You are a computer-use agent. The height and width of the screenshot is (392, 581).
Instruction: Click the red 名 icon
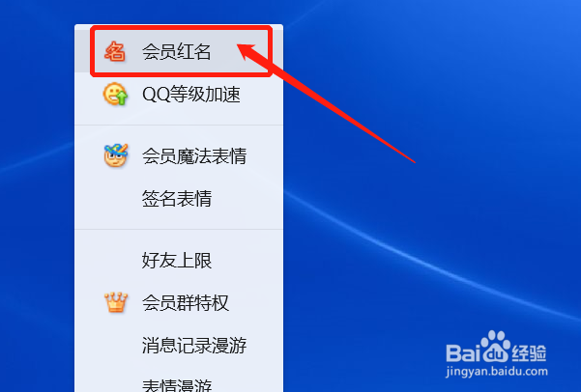(x=115, y=51)
